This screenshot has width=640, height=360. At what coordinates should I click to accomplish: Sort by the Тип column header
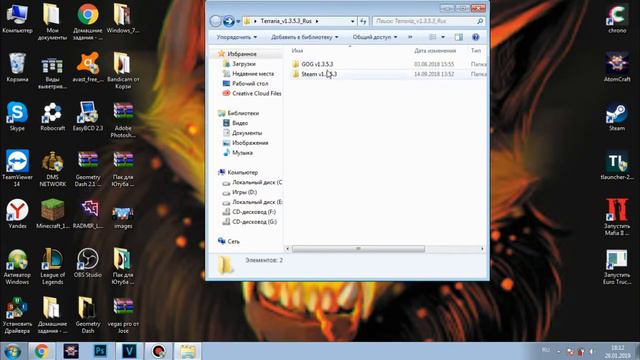coord(476,51)
